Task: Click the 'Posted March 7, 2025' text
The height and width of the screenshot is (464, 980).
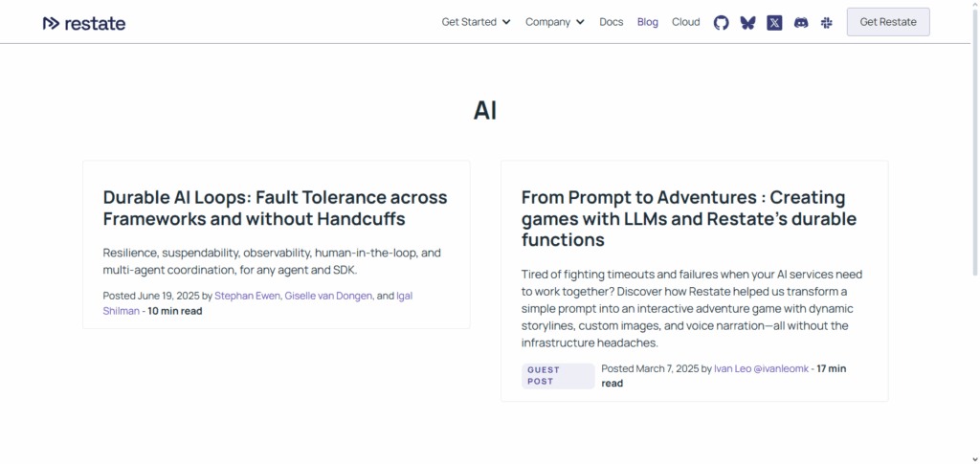Action: click(650, 368)
